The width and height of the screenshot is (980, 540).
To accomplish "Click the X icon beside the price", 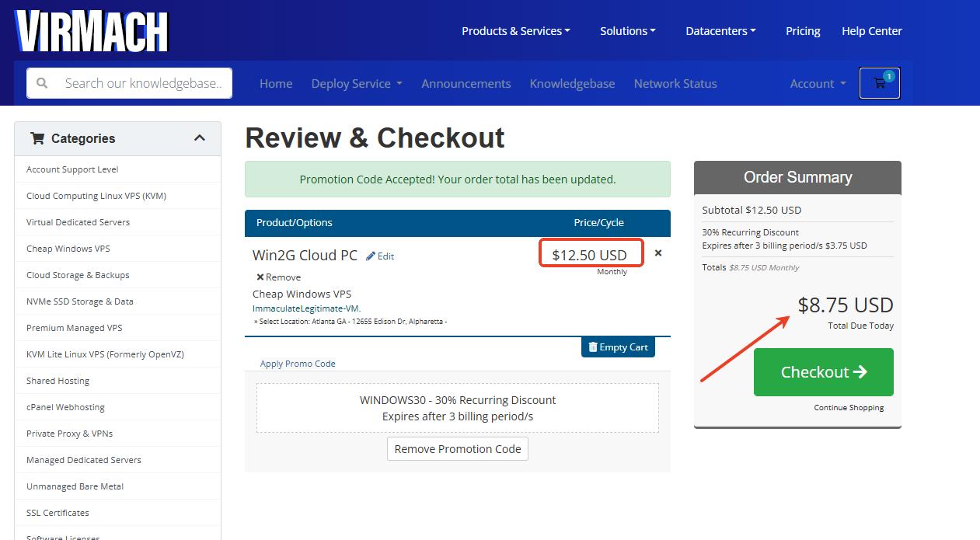I will coord(658,253).
